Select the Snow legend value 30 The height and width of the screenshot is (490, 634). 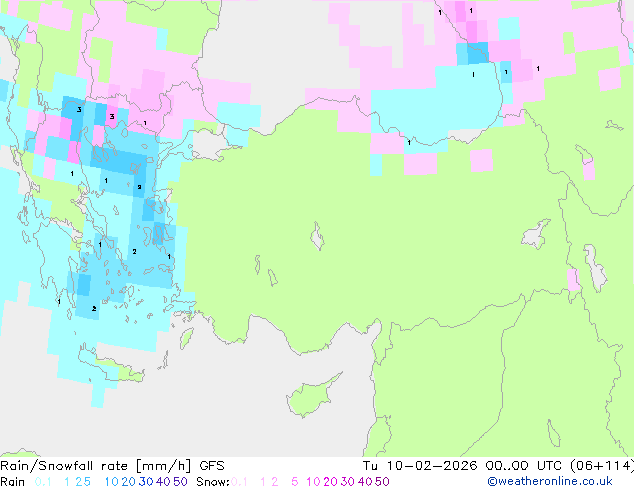348,482
